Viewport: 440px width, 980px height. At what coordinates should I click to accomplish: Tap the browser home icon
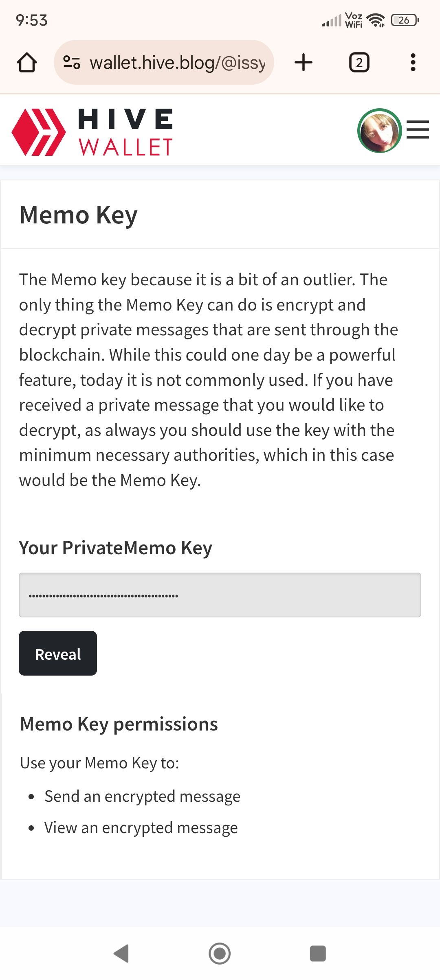coord(27,63)
